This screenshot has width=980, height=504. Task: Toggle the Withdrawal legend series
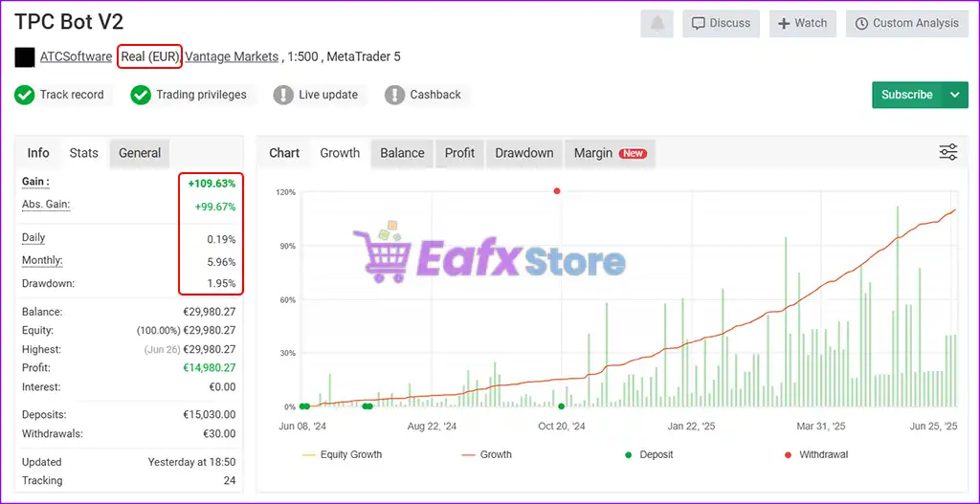coord(815,454)
